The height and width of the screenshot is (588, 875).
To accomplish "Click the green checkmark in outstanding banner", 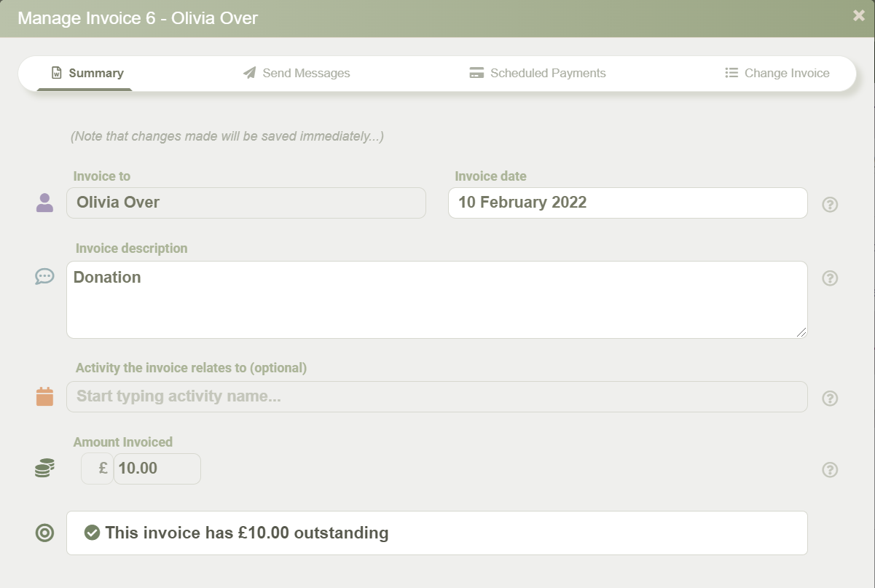I will click(x=92, y=533).
